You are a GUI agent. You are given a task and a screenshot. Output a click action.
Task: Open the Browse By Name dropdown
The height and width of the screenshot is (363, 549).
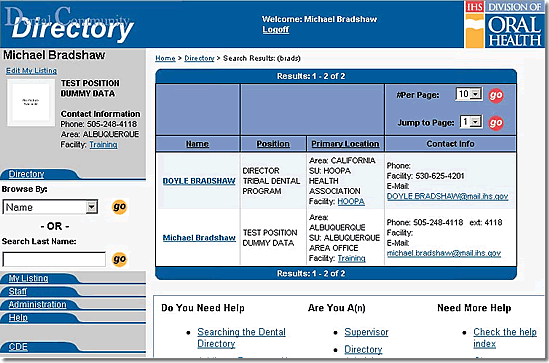click(50, 207)
